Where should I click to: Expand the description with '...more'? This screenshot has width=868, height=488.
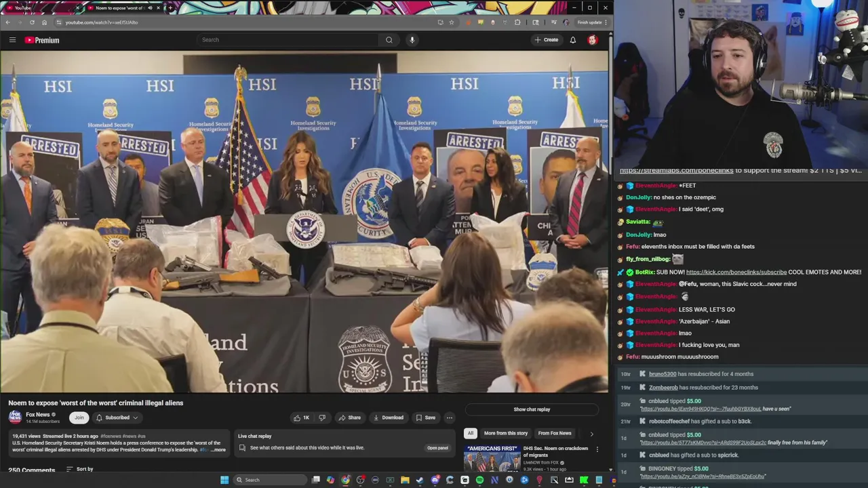tap(218, 449)
